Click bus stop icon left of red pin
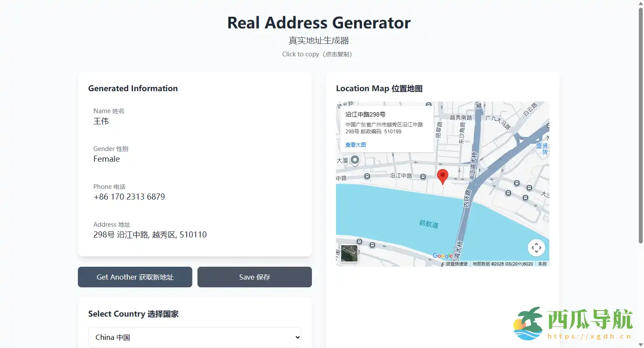Image resolution: width=644 pixels, height=348 pixels. click(x=423, y=176)
